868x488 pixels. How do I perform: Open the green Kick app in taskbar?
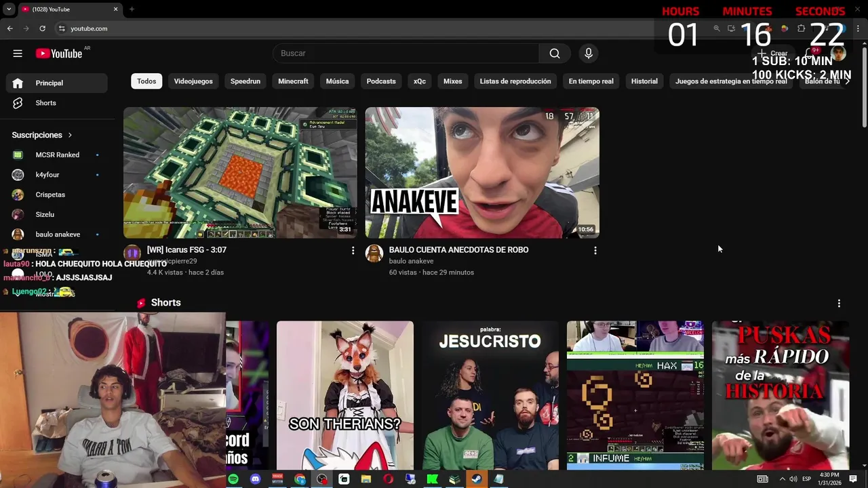click(432, 479)
